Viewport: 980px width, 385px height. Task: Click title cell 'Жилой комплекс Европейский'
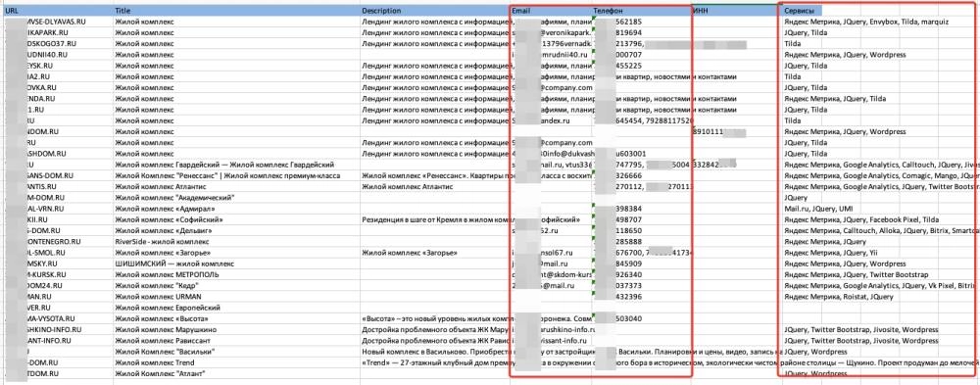tap(168, 308)
